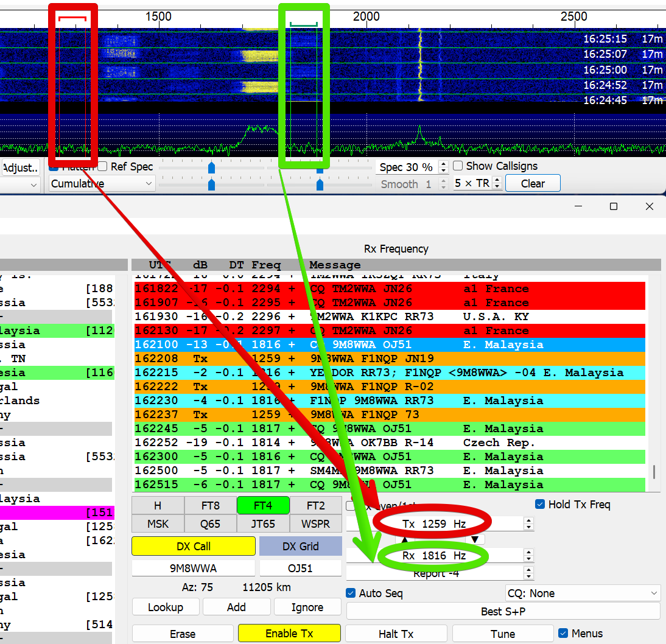Expand the Cumulative spectrum dropdown
Screen dimensions: 666x644
pyautogui.click(x=102, y=183)
